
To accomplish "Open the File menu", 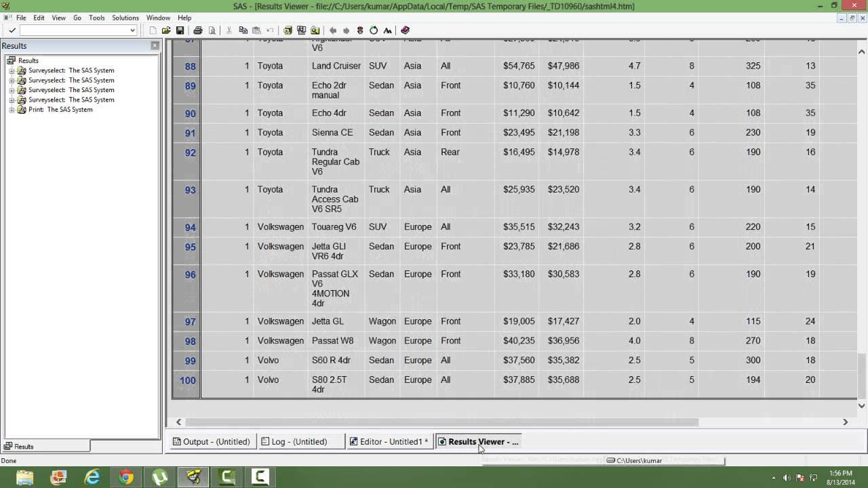I will 21,18.
